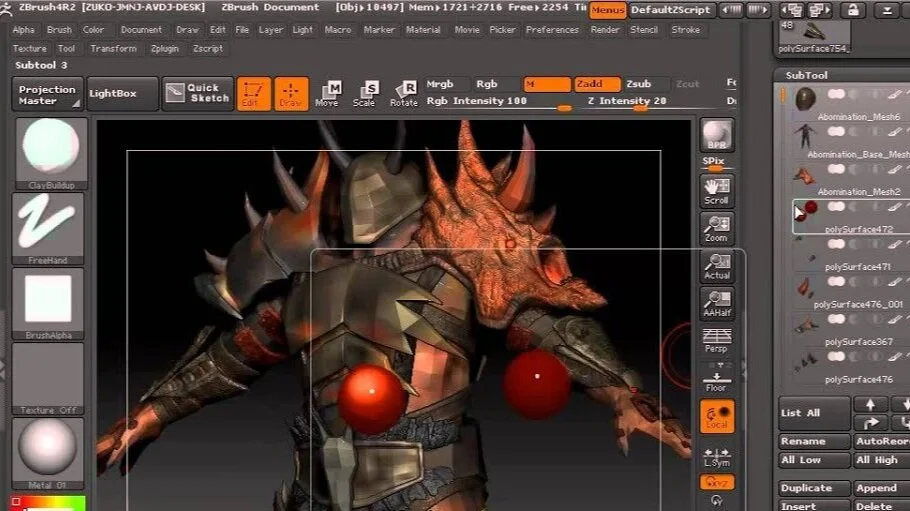Select the Move tool

[x=327, y=93]
